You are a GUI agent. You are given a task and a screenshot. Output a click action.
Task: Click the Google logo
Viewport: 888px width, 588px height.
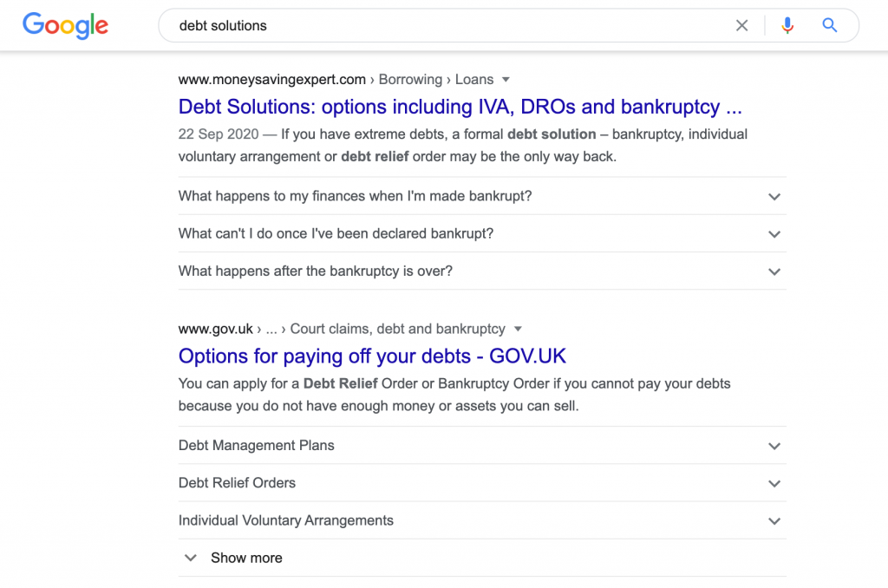pos(65,25)
